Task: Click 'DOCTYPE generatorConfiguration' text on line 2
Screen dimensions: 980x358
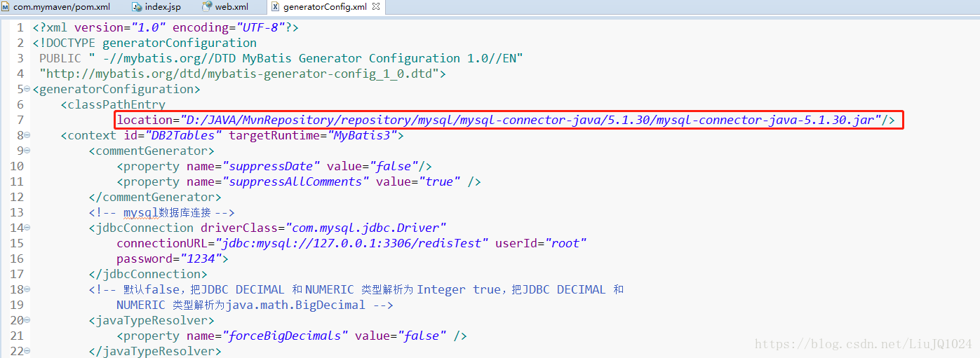Action: point(148,43)
